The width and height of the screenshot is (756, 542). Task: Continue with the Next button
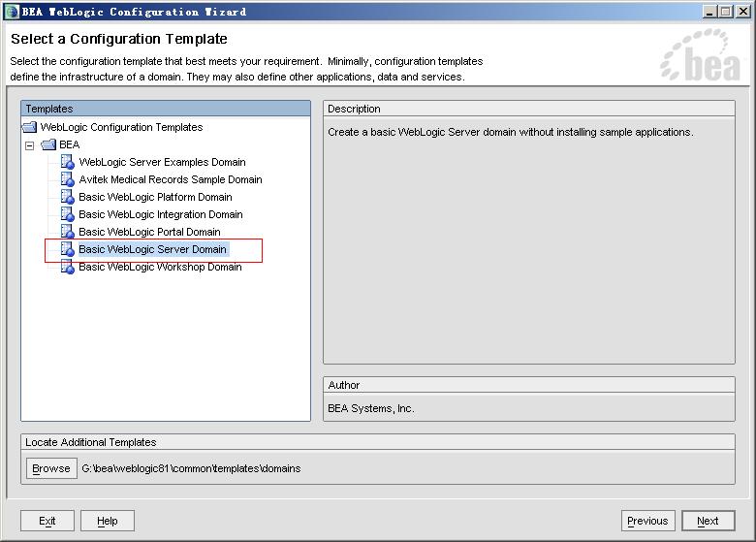708,521
